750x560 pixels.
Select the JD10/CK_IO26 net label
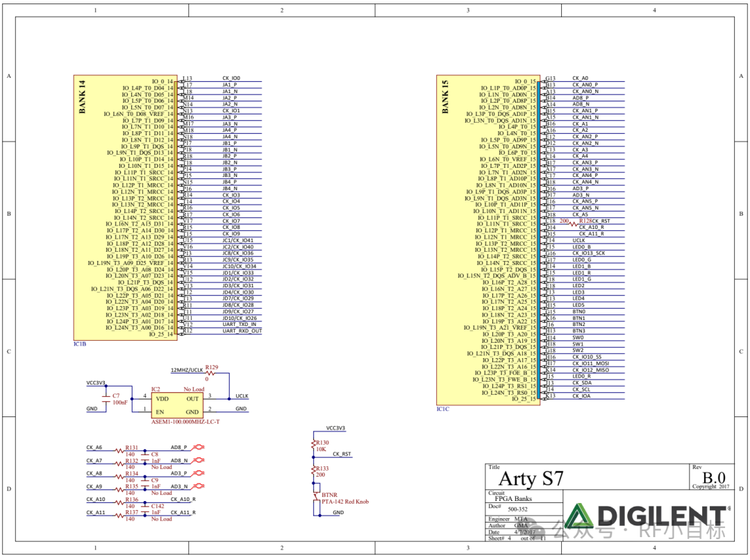[239, 318]
